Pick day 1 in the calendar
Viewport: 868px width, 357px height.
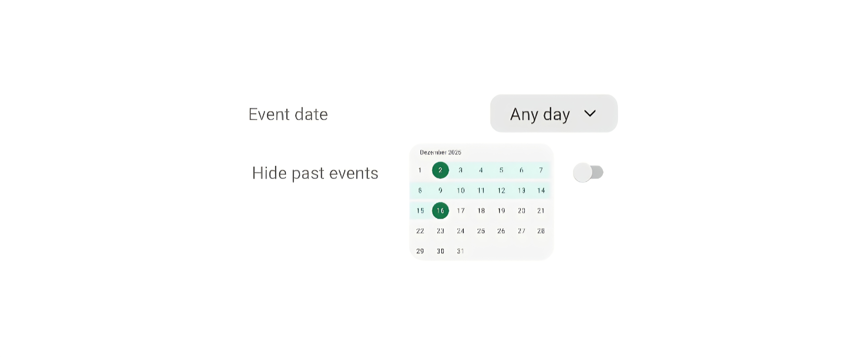click(x=420, y=170)
